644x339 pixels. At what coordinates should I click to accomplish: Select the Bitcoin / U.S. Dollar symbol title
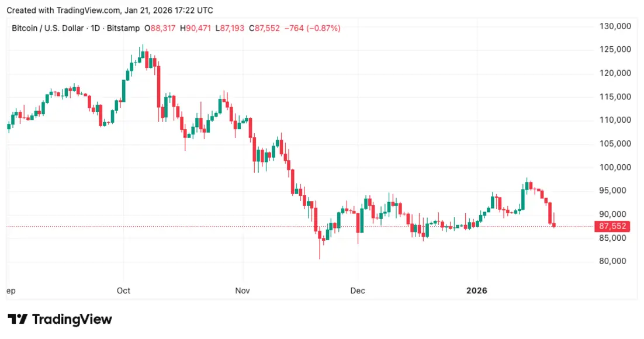(47, 29)
